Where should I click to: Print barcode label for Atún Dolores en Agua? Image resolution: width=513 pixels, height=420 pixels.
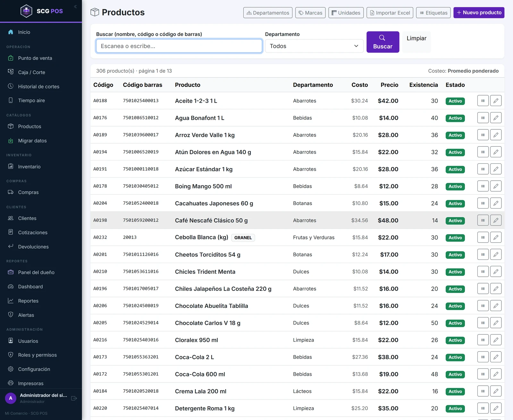[x=483, y=152]
